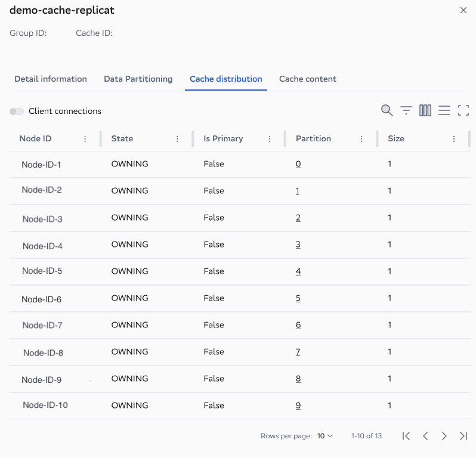This screenshot has height=458, width=476.
Task: Toggle full-screen table view
Action: pyautogui.click(x=463, y=110)
